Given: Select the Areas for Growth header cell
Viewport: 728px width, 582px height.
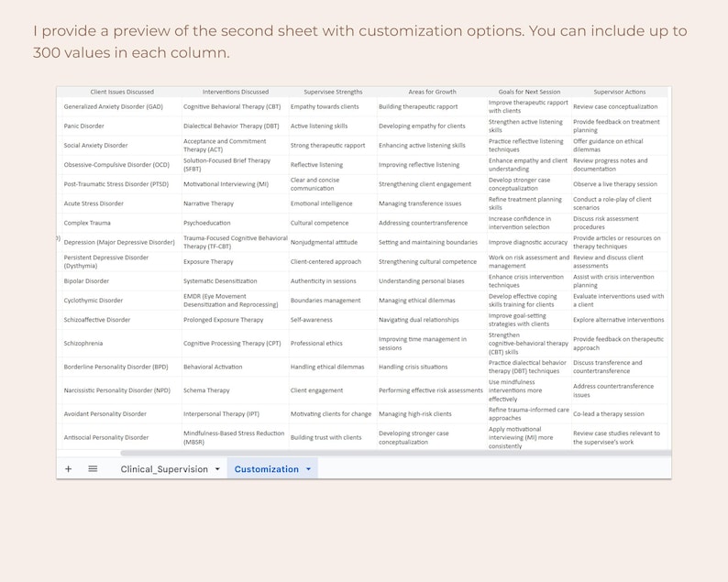Looking at the screenshot, I should 432,92.
